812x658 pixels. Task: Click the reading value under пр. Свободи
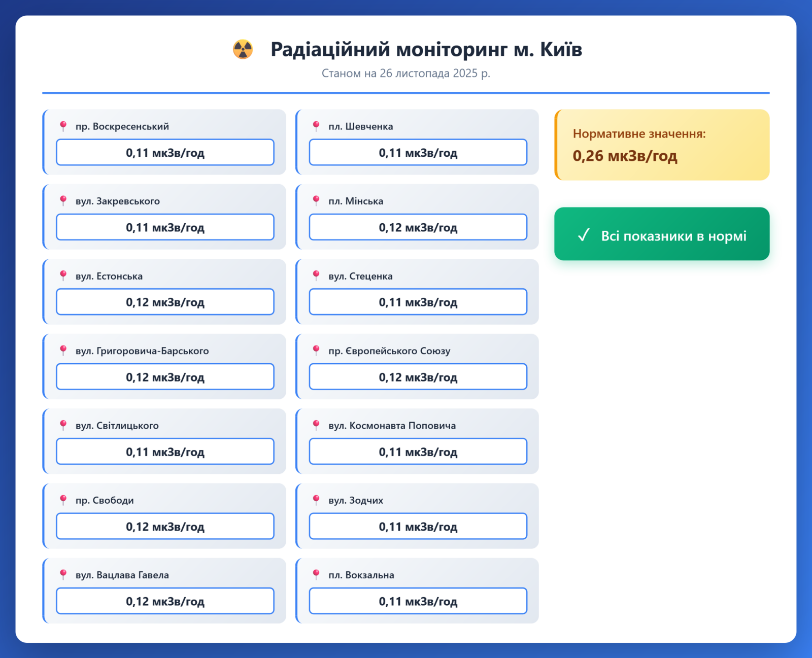pyautogui.click(x=165, y=526)
